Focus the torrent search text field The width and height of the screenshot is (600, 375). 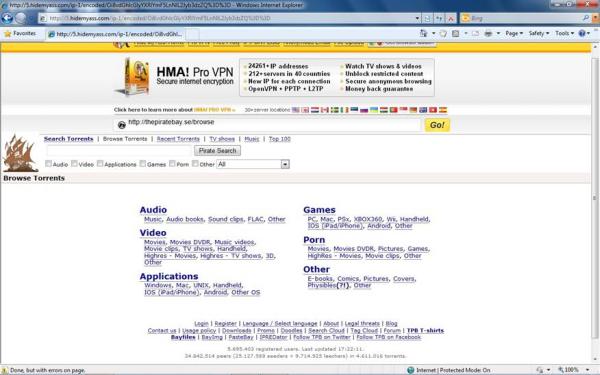119,151
